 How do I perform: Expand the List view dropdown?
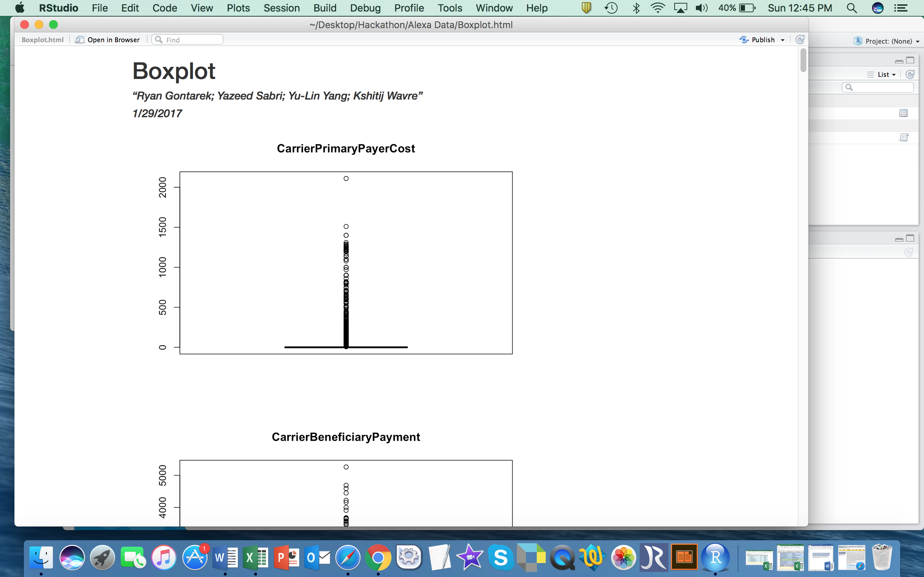(x=886, y=74)
